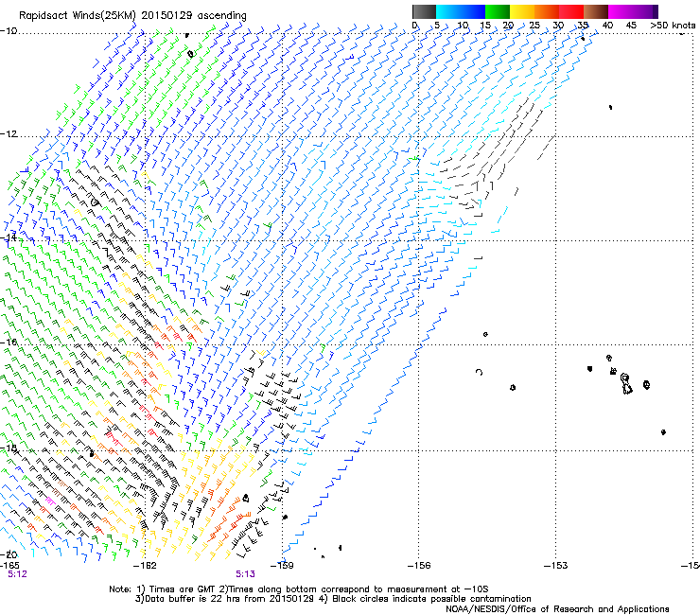The image size is (700, 615).
Task: Select the '-18' latitude axis label
Action: [x=9, y=448]
